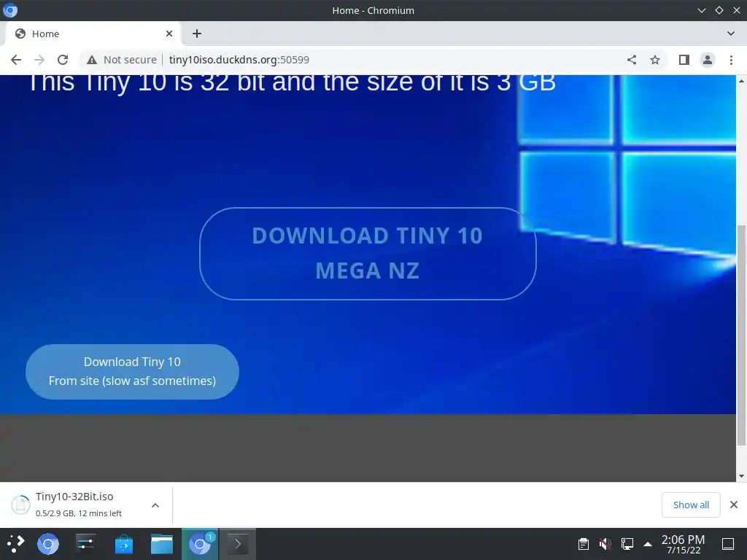This screenshot has height=560, width=747.
Task: Open a new tab
Action: [197, 34]
